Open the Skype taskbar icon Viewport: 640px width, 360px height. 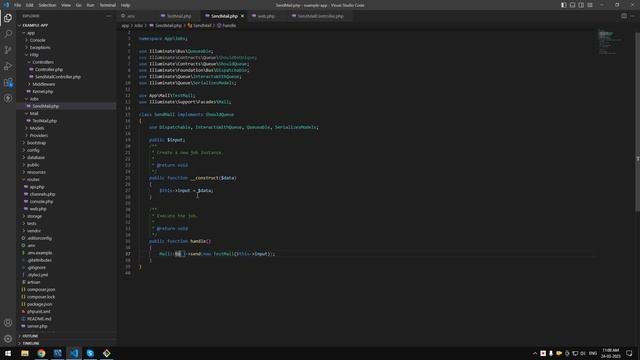[90, 353]
